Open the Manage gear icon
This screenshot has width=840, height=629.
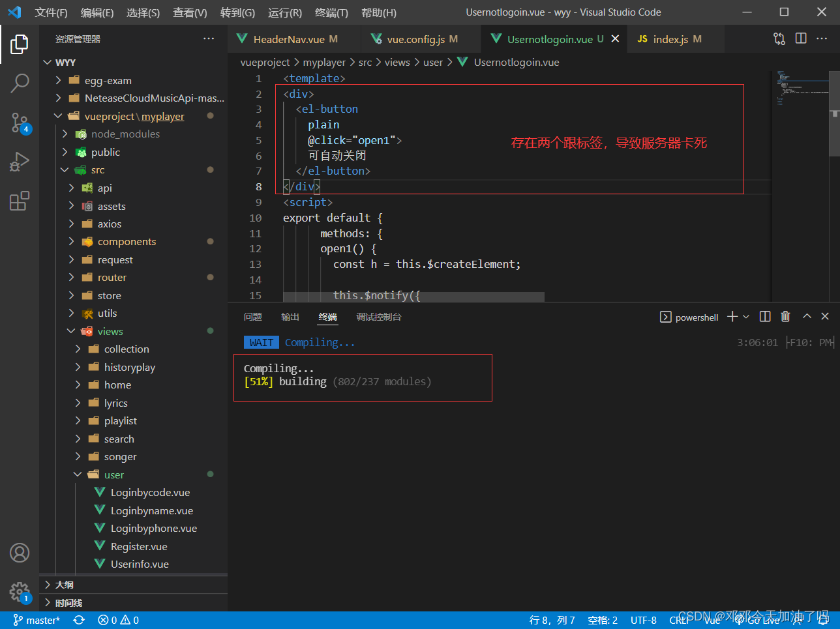tap(20, 592)
